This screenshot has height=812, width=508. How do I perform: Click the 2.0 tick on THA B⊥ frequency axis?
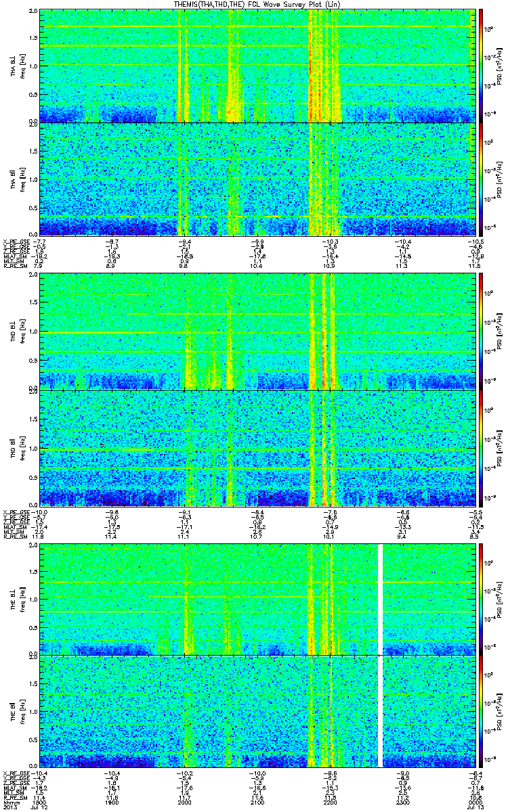click(32, 12)
